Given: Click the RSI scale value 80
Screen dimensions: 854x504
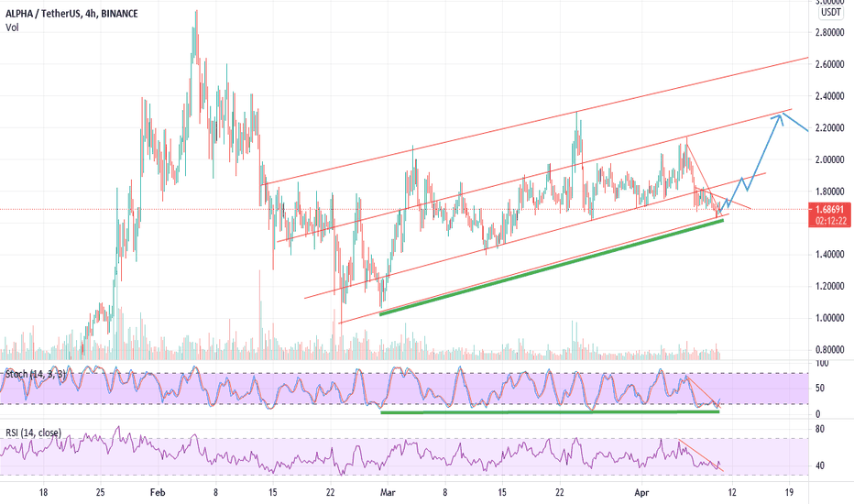Looking at the screenshot, I should [x=820, y=430].
